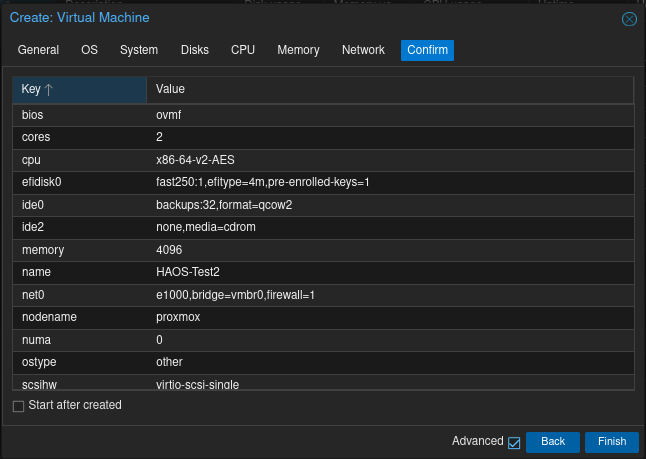Select the Confirm tab
This screenshot has height=459, width=646.
[x=427, y=50]
